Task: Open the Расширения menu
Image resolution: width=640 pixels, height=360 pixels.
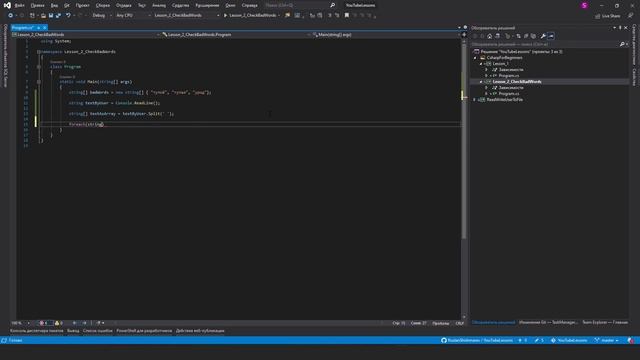Action: point(207,5)
